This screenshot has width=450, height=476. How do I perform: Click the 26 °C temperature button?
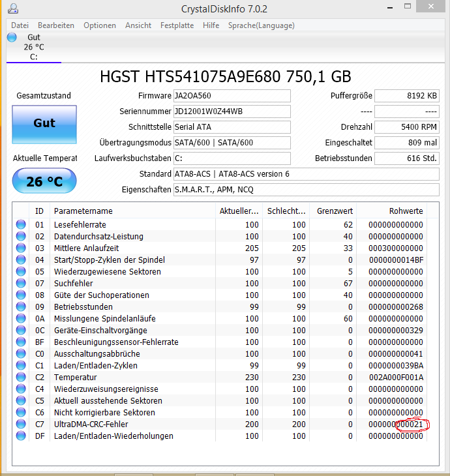click(44, 181)
